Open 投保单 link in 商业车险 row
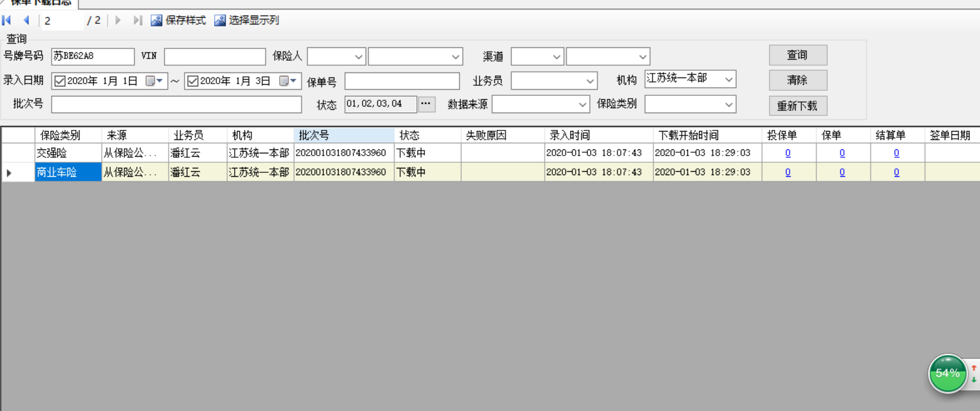The height and width of the screenshot is (411, 980). [x=788, y=172]
